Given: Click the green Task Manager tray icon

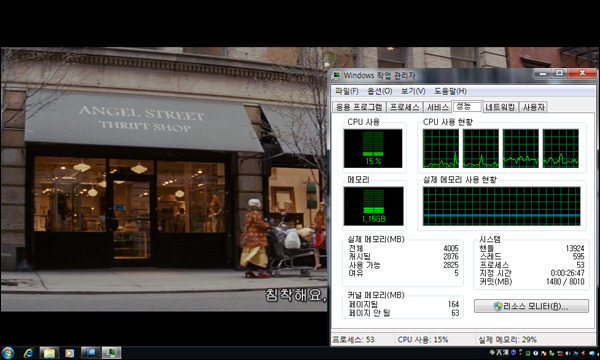Looking at the screenshot, I should [x=528, y=353].
